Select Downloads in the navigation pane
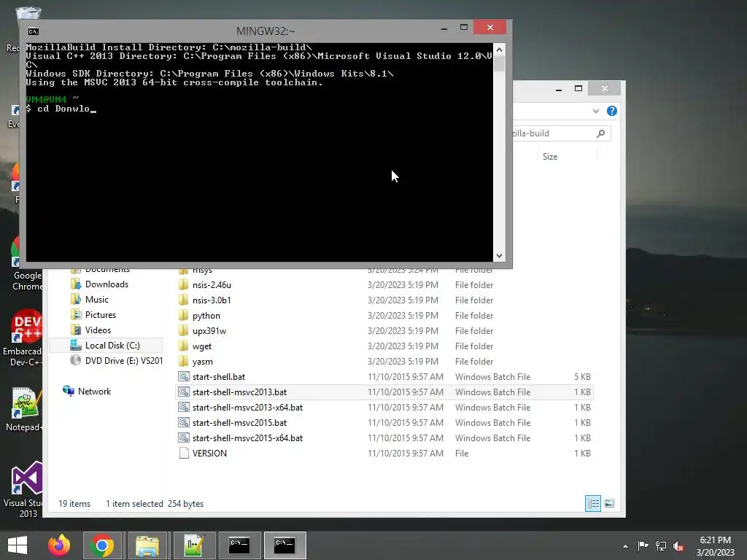 pos(107,284)
